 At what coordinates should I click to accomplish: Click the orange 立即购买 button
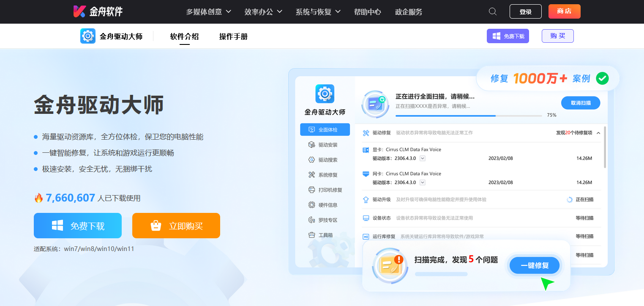(176, 226)
